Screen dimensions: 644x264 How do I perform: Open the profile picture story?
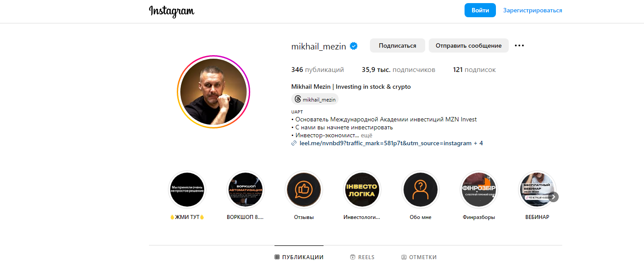[x=213, y=92]
